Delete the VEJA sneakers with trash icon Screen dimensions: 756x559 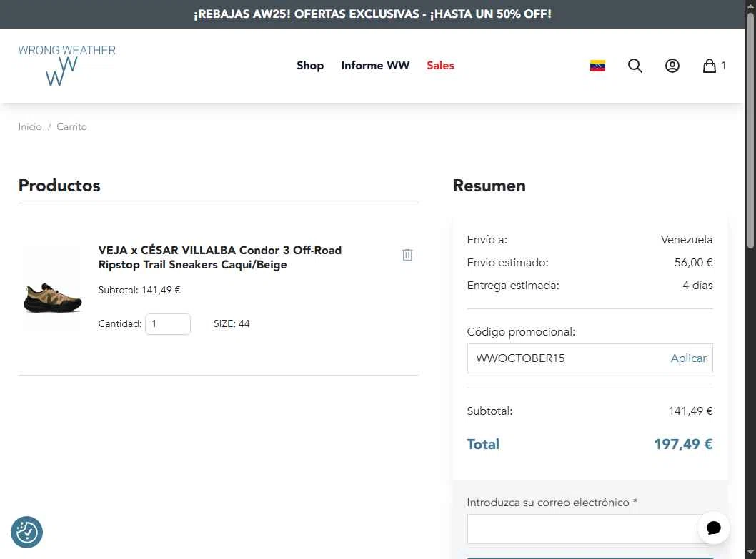point(407,254)
